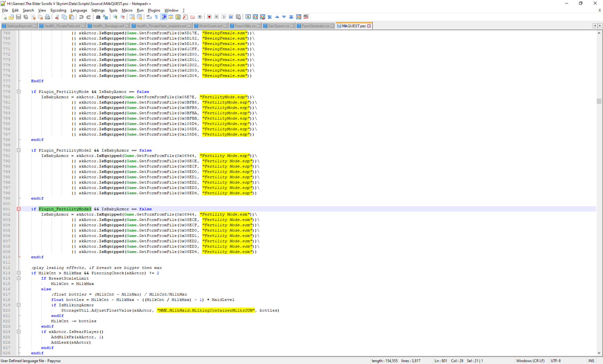
Task: Click the Paste toolbar icon
Action: (72, 17)
